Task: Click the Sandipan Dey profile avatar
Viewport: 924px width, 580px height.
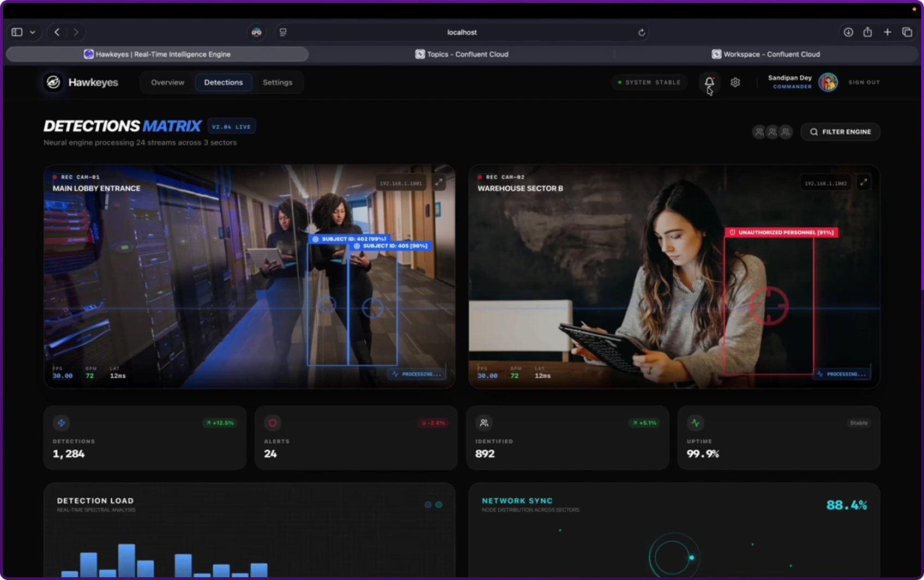Action: (828, 82)
